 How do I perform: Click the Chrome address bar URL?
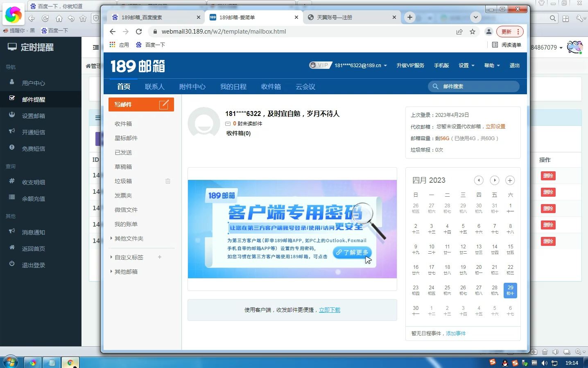(x=224, y=32)
